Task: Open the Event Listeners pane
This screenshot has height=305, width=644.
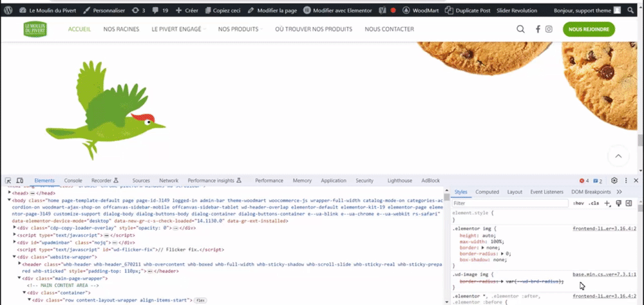Action: click(x=547, y=192)
